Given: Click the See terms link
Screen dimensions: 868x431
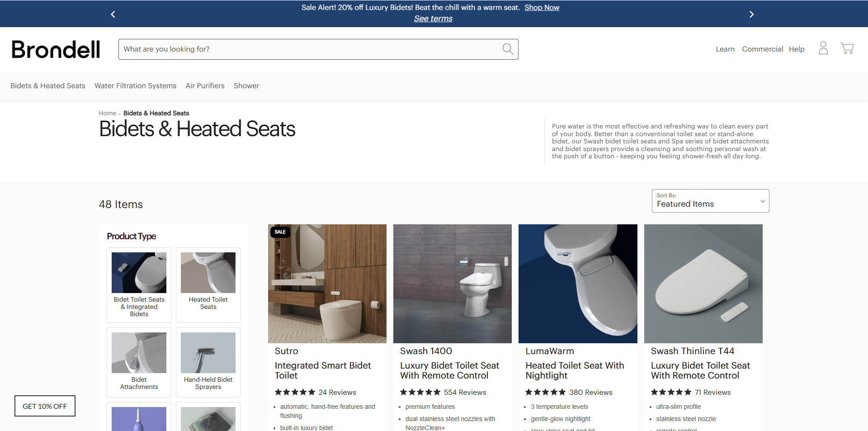Looking at the screenshot, I should [433, 19].
